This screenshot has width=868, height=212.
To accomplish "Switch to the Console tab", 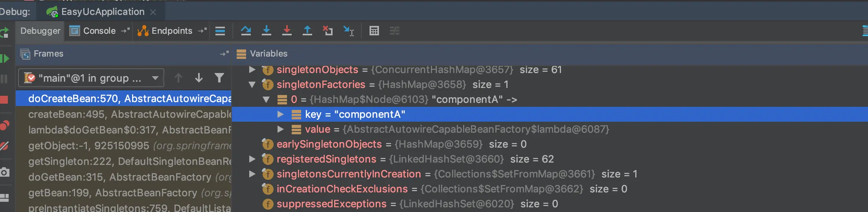I will [x=99, y=31].
